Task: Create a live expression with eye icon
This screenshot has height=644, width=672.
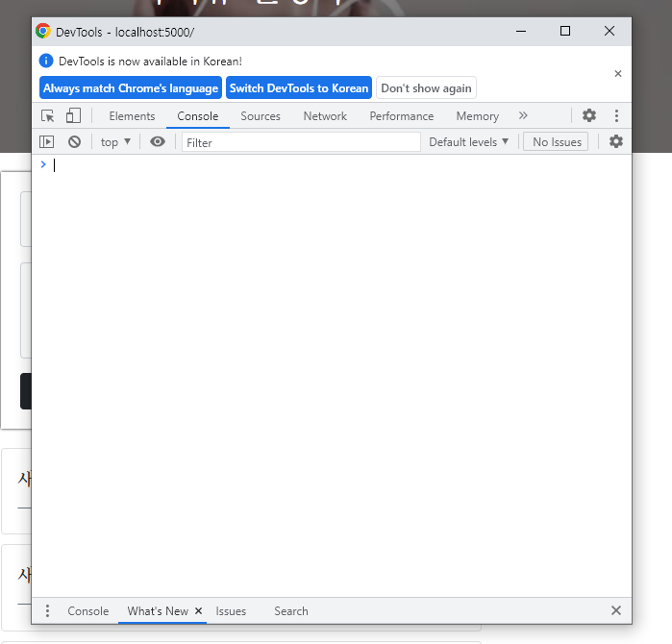Action: tap(158, 142)
